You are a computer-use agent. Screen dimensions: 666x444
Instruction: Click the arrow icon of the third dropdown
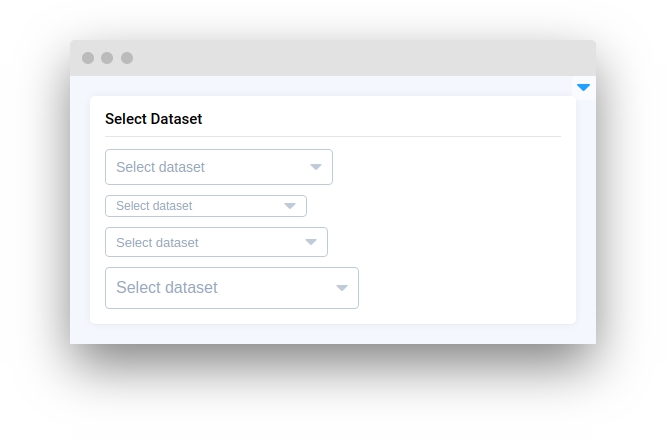point(311,242)
